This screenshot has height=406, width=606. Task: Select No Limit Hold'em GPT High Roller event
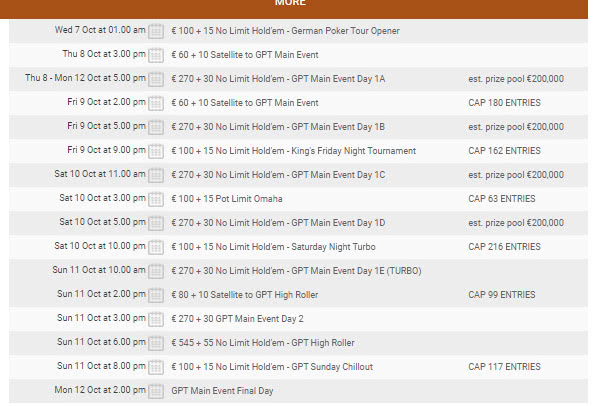[x=263, y=343]
